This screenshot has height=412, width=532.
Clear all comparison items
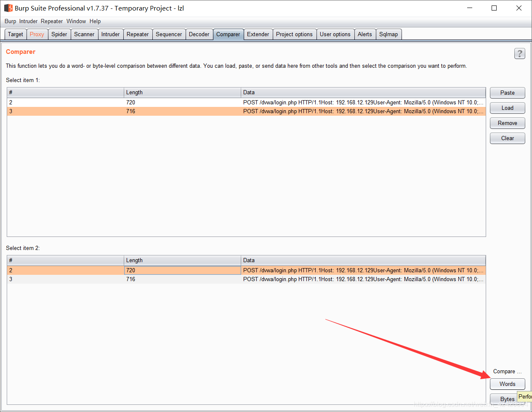[x=507, y=138]
